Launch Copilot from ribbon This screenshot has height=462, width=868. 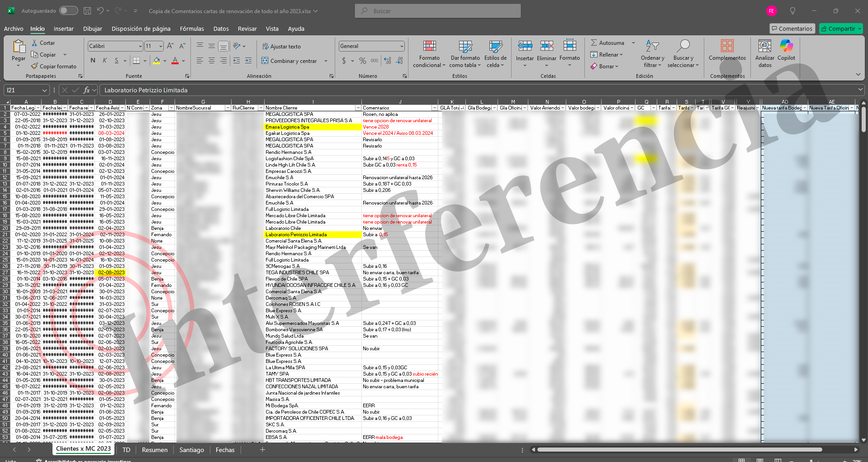[x=786, y=50]
